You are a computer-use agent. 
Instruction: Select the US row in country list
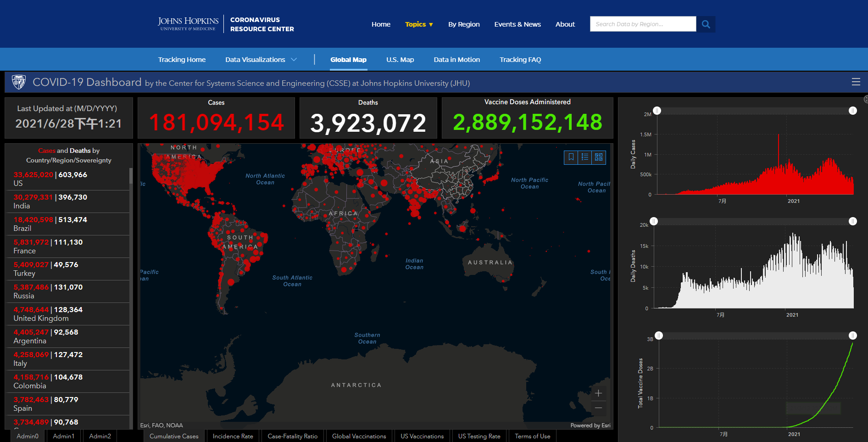pos(68,179)
